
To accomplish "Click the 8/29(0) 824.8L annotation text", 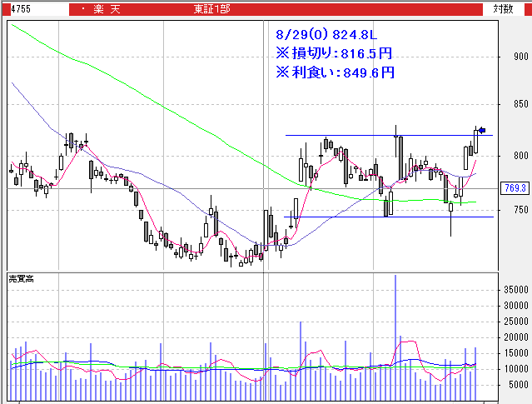I will click(x=326, y=36).
